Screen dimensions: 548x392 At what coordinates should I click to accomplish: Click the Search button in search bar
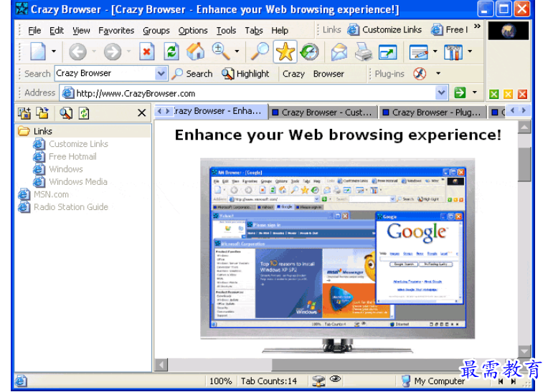pos(192,74)
